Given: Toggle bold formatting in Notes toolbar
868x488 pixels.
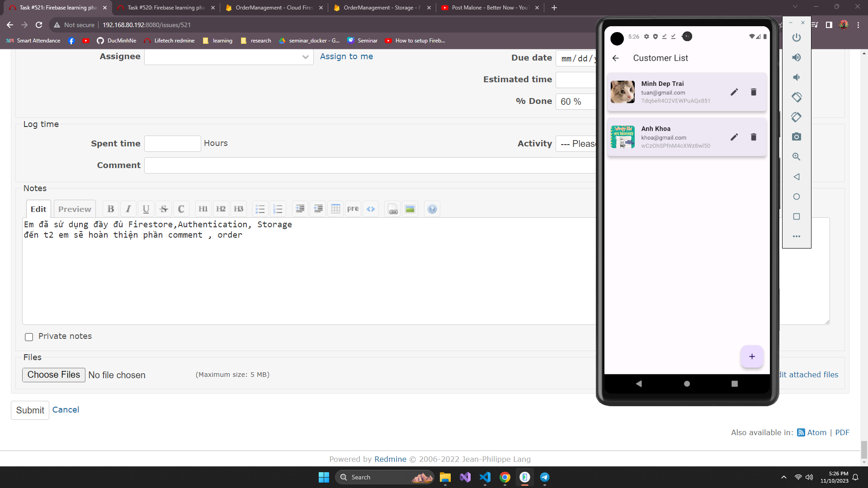Looking at the screenshot, I should pos(111,209).
